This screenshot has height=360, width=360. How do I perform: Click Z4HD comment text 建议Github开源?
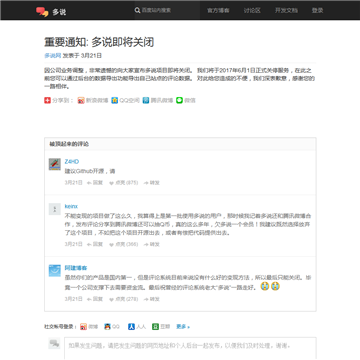90,171
